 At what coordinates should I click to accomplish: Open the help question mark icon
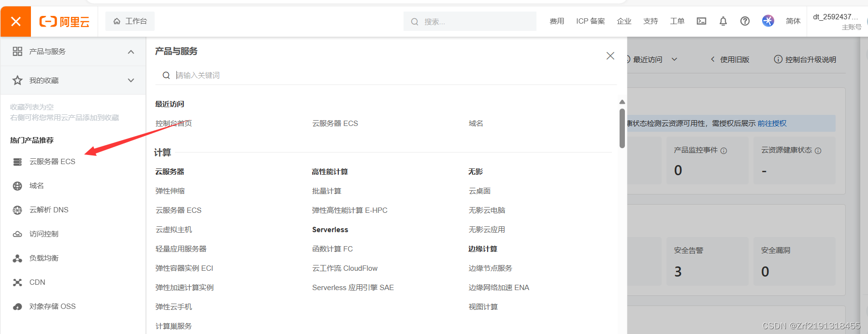(745, 21)
